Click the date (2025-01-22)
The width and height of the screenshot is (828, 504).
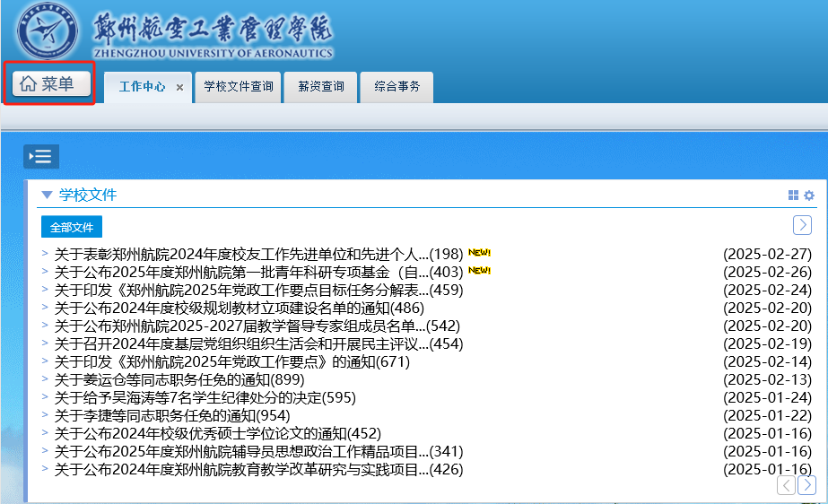[x=767, y=416]
